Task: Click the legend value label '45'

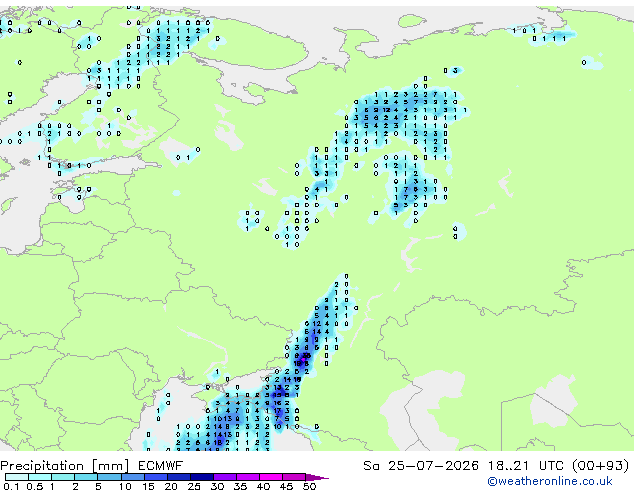Action: pyautogui.click(x=287, y=486)
